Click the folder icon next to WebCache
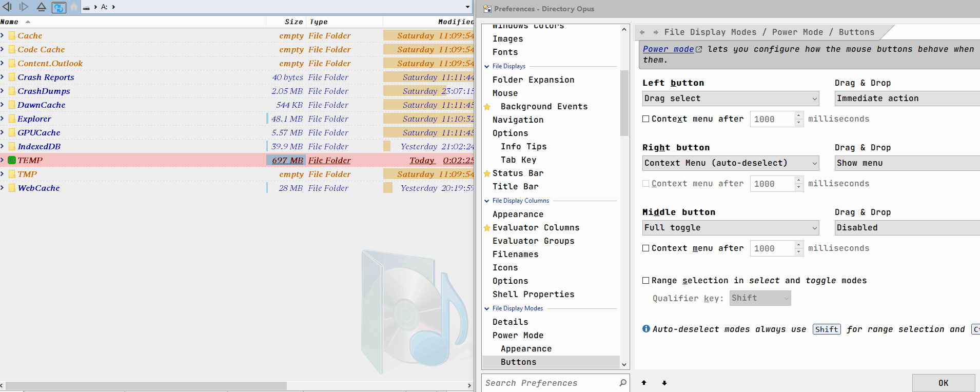The width and height of the screenshot is (980, 392). click(12, 188)
